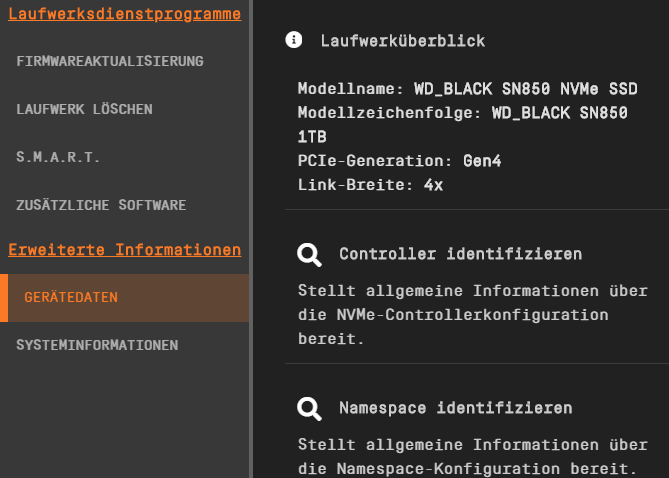
Task: Click the PCIe-Generation Gen4 value
Action: (x=482, y=161)
